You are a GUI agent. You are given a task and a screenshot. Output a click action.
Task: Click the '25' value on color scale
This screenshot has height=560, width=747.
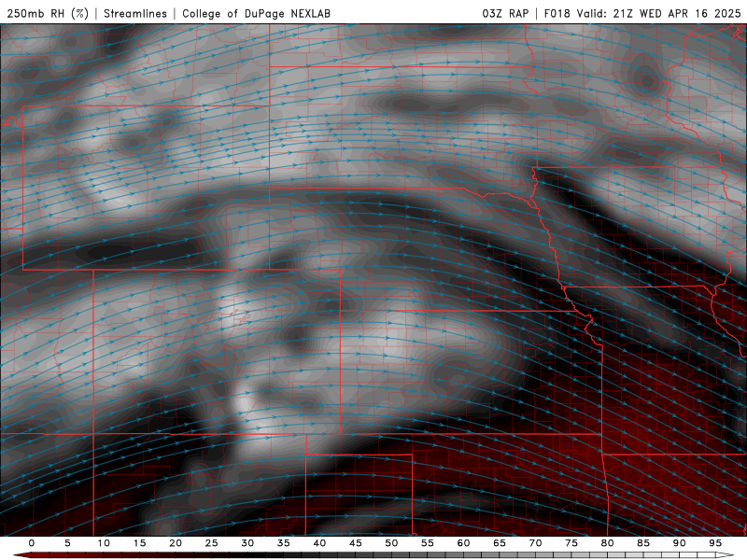tap(212, 543)
